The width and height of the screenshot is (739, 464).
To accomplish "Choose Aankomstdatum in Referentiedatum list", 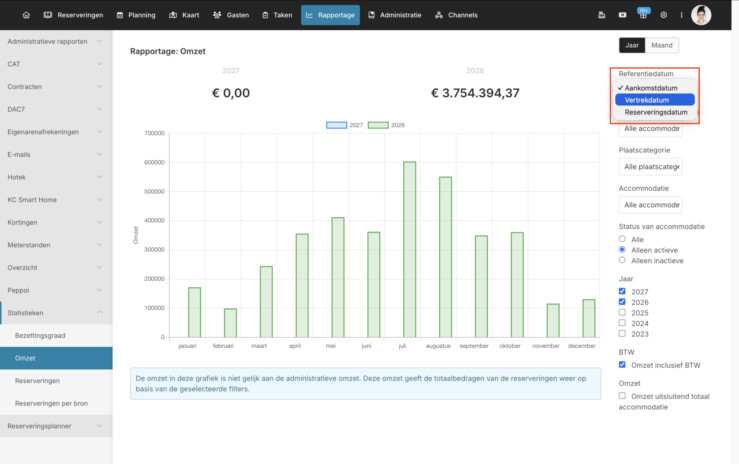I will 655,88.
